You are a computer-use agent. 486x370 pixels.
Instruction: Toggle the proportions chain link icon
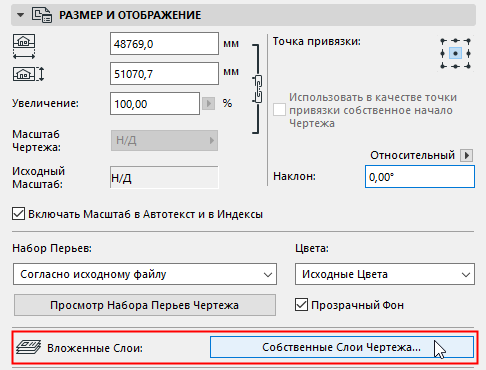(257, 89)
